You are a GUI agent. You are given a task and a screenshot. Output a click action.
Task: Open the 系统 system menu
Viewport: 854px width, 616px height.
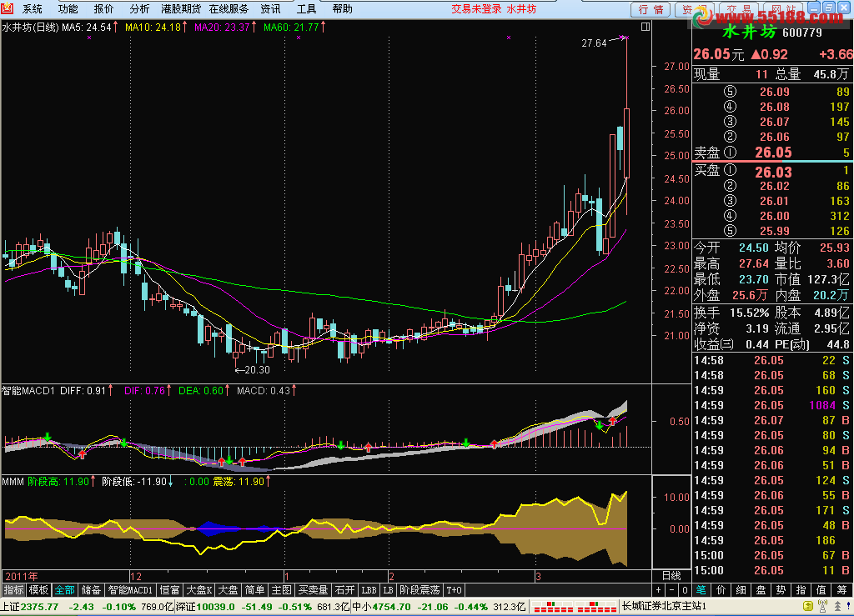click(33, 8)
